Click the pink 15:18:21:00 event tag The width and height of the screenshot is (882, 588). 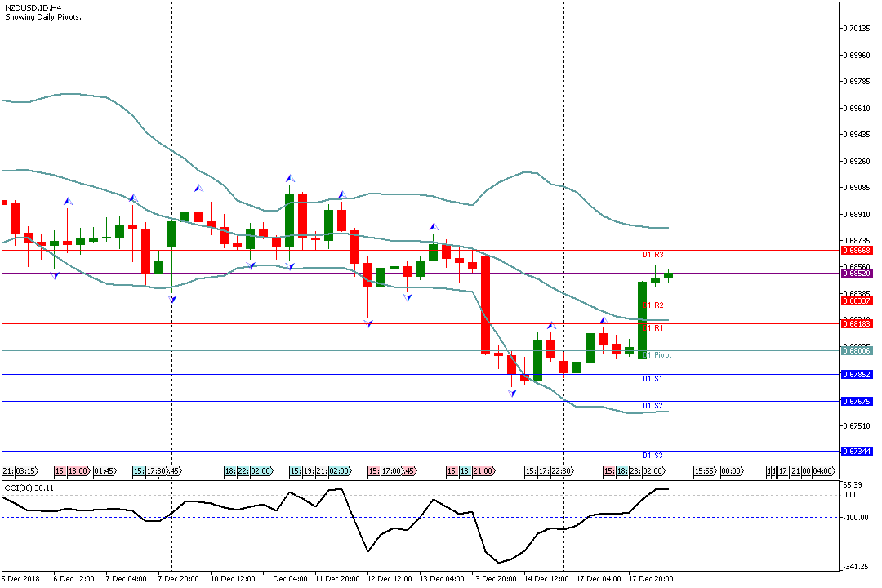click(470, 471)
